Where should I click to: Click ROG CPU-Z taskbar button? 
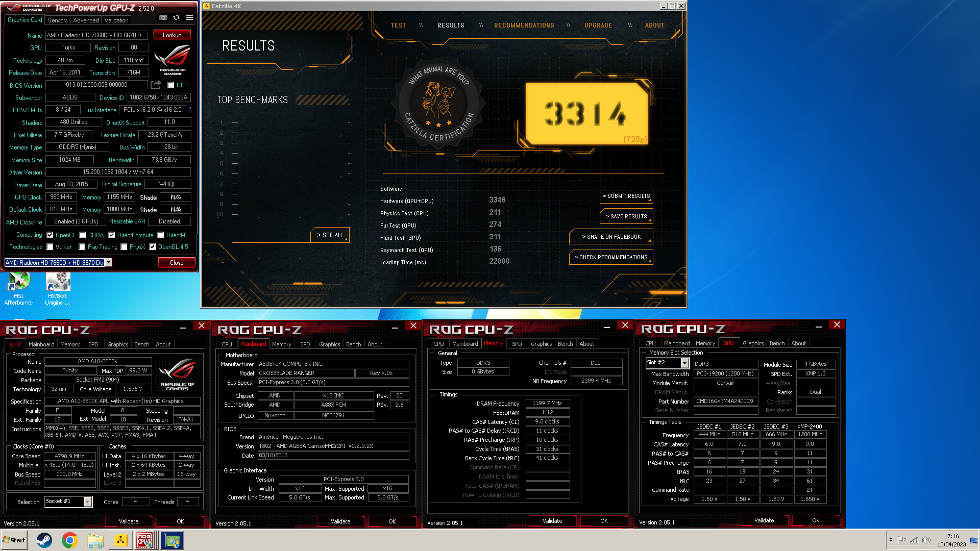point(144,540)
